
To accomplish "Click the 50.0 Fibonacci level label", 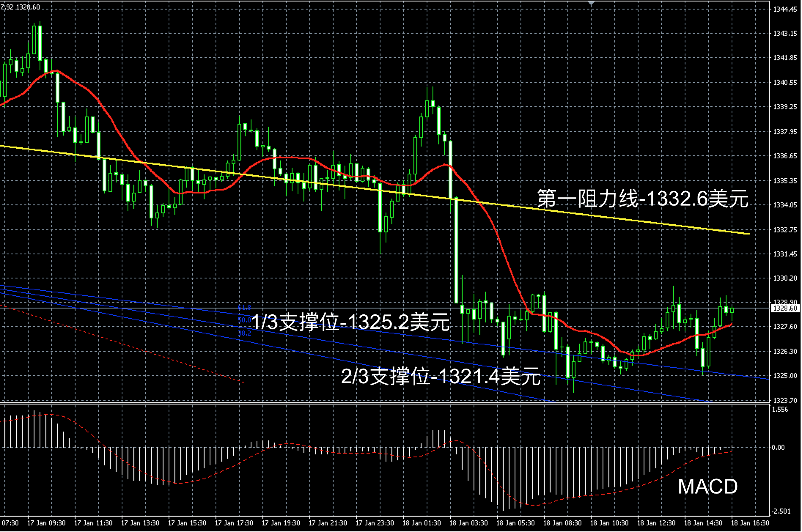I will tap(244, 320).
